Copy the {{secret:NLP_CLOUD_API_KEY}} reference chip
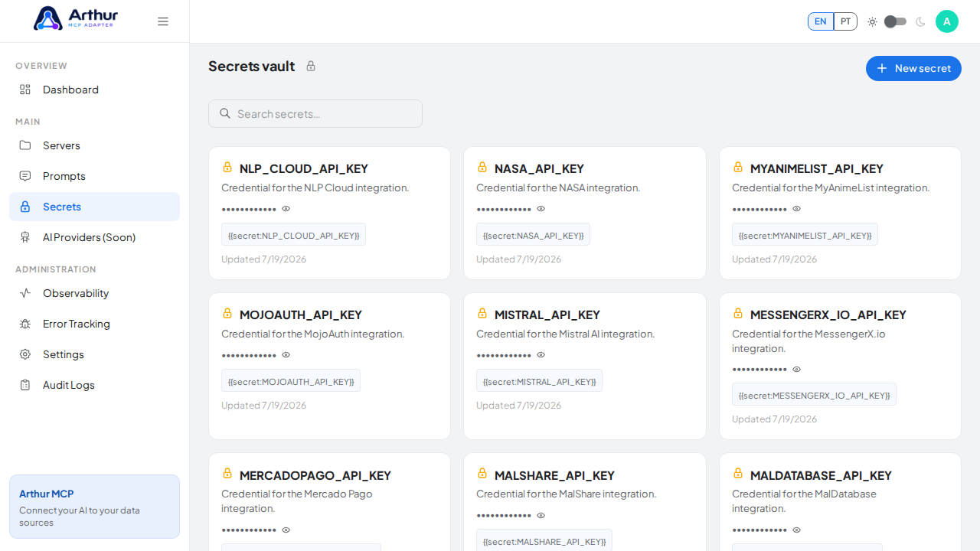Image resolution: width=980 pixels, height=551 pixels. (x=293, y=235)
